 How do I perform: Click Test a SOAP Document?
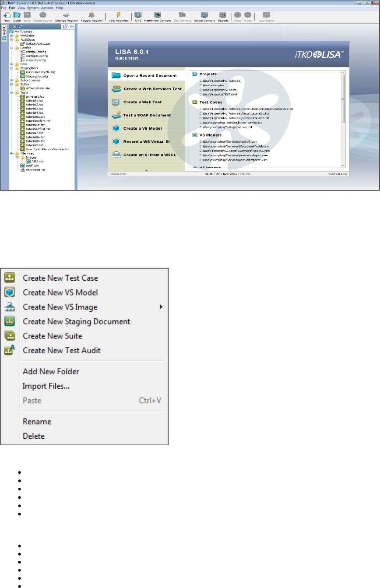[147, 115]
